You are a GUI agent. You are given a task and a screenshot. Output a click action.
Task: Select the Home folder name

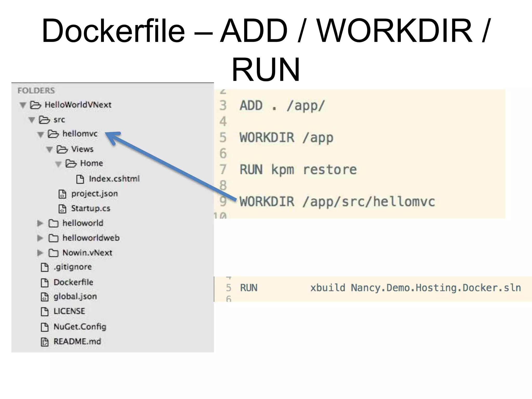pos(91,163)
